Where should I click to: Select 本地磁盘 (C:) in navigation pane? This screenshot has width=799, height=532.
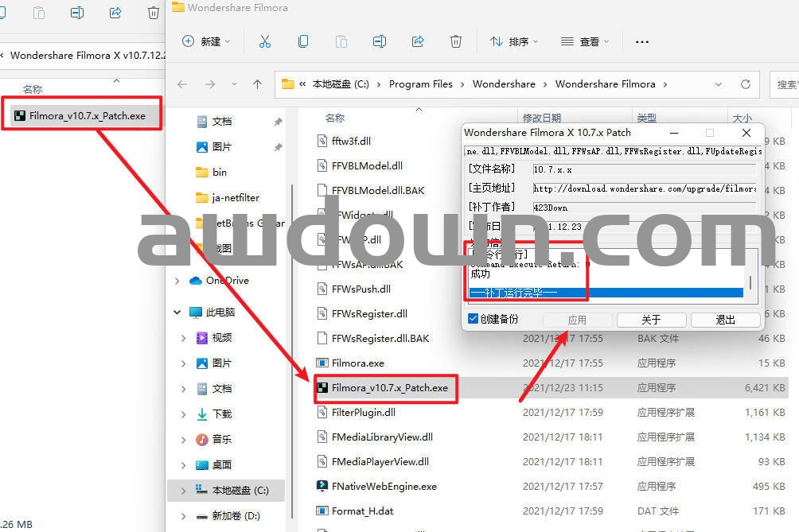click(x=240, y=490)
